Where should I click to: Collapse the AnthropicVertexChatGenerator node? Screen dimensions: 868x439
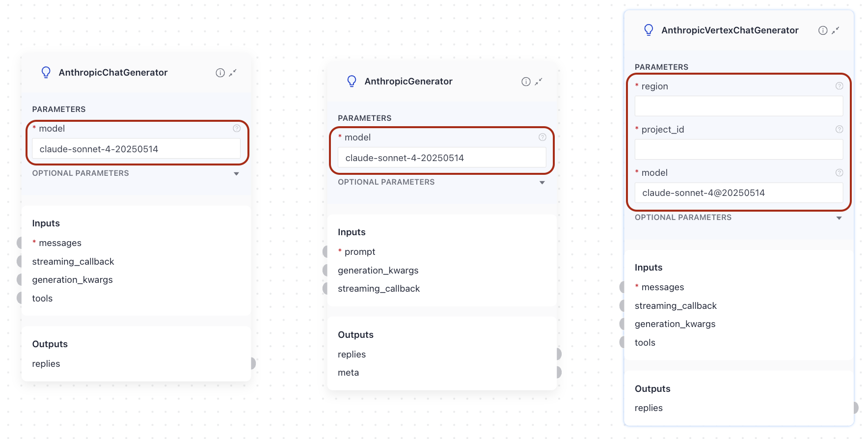(x=836, y=30)
